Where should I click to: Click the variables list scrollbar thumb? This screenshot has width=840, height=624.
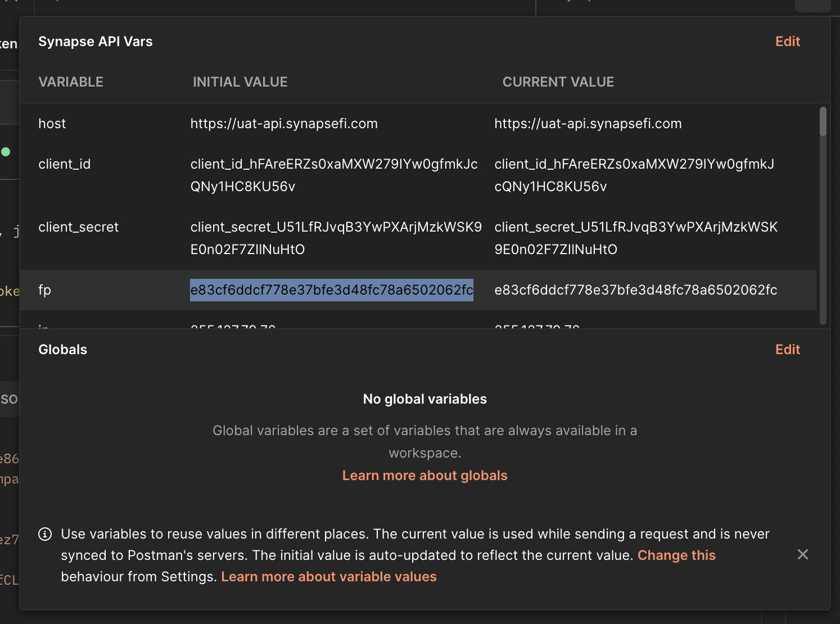pyautogui.click(x=823, y=121)
